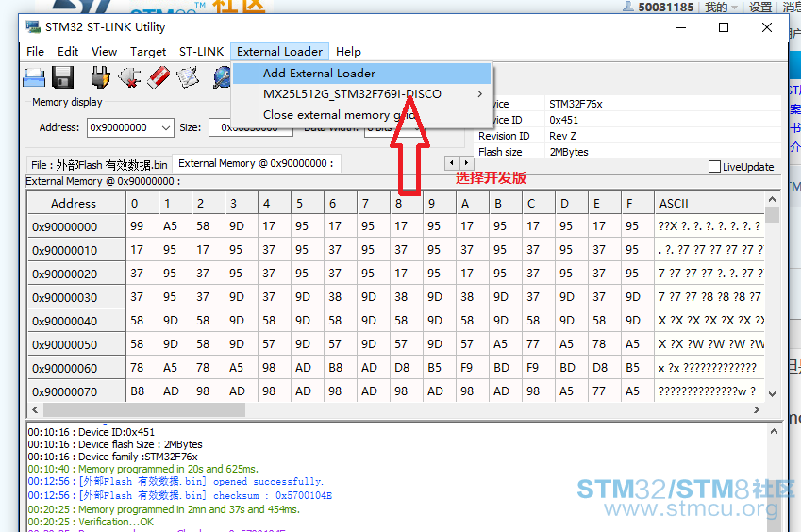Open the External Loader menu
Viewport: 801px width, 532px height.
[279, 52]
